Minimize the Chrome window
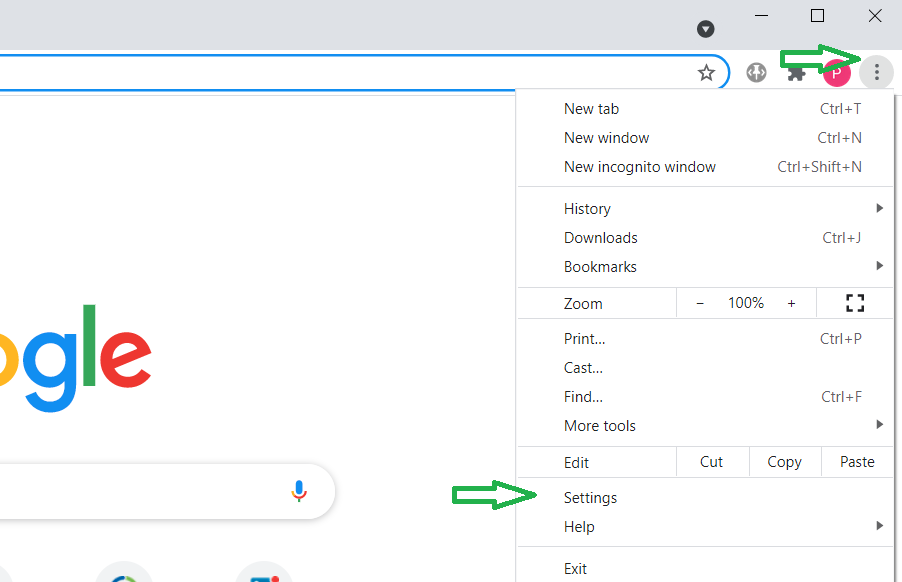Image resolution: width=902 pixels, height=582 pixels. (x=761, y=16)
